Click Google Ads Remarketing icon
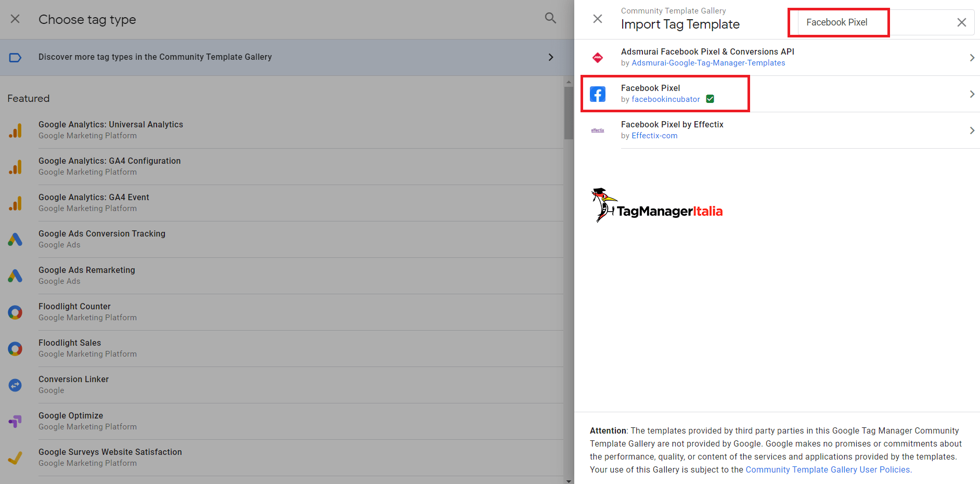980x484 pixels. coord(15,276)
